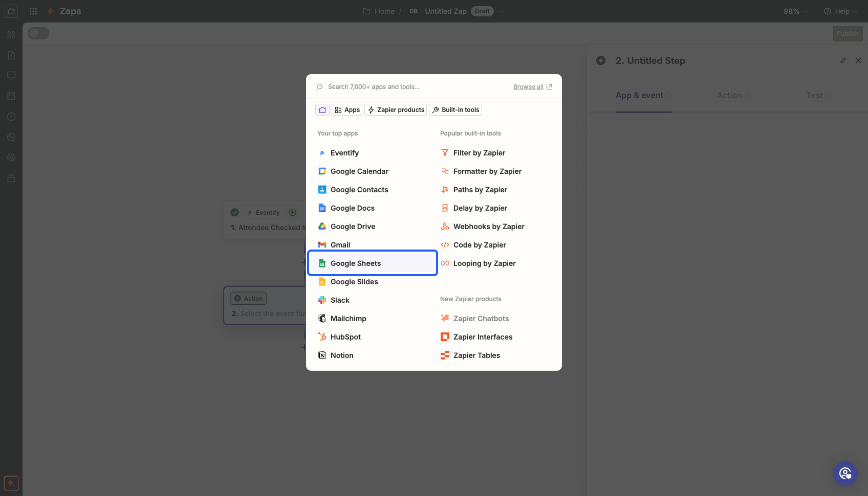
Task: Open Zapier Interfaces product
Action: click(x=495, y=337)
